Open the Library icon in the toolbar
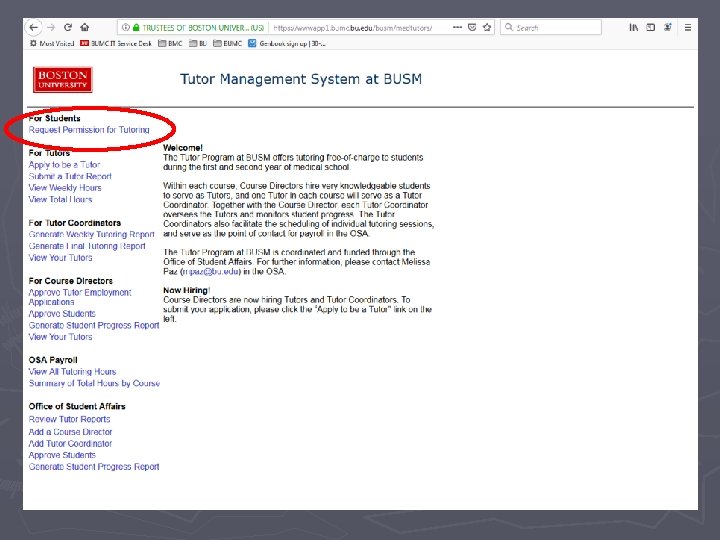The image size is (720, 540). point(634,28)
